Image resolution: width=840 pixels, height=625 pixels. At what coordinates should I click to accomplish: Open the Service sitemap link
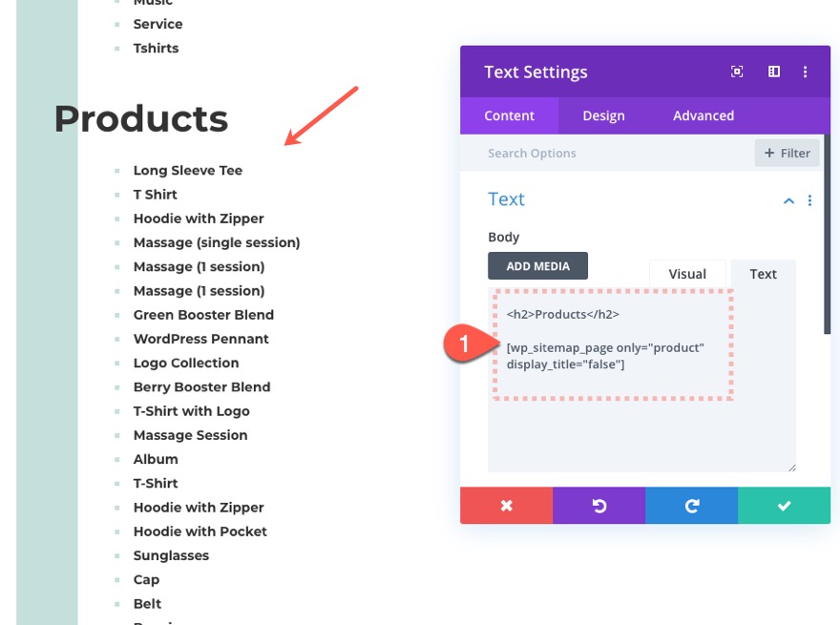click(x=157, y=24)
